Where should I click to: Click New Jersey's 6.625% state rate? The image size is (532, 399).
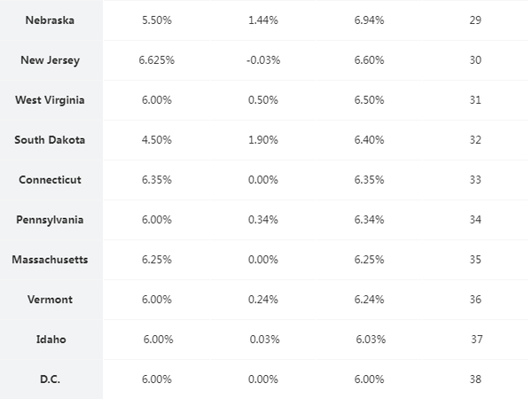pos(157,59)
